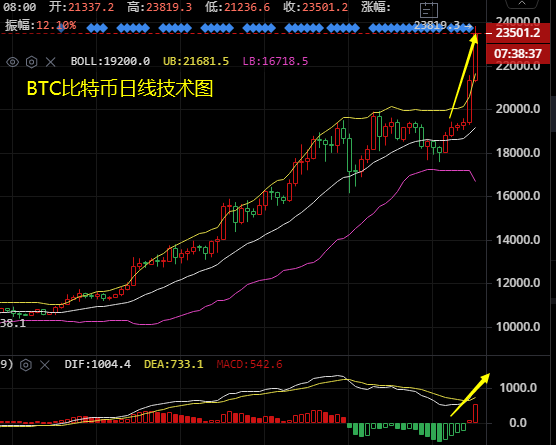Click the DEA:733.1 value label
556x445 pixels.
point(173,364)
